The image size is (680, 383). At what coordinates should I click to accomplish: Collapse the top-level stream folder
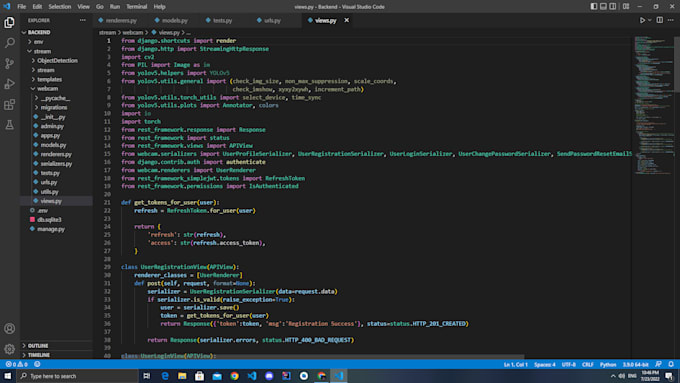pyautogui.click(x=42, y=51)
